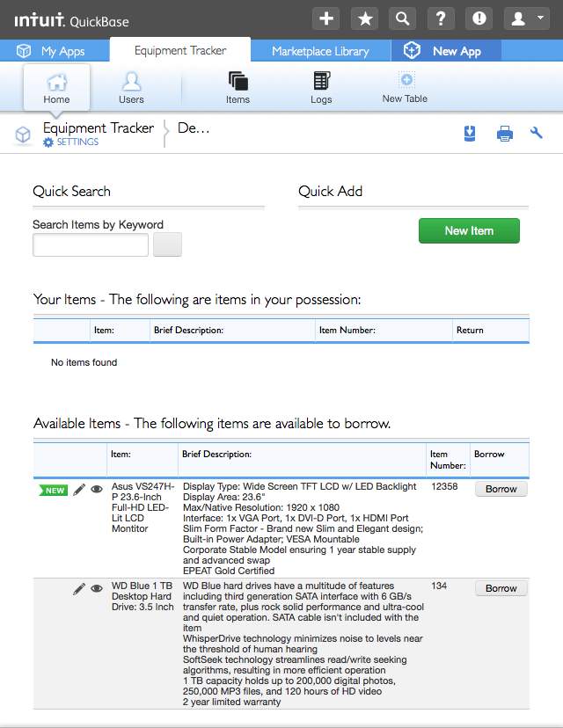Open Marketplace Library tab
This screenshot has width=563, height=728.
pos(320,51)
